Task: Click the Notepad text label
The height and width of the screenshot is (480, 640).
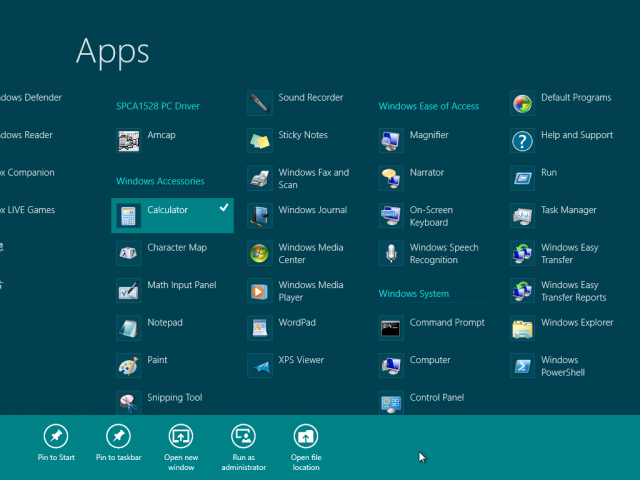Action: (165, 323)
